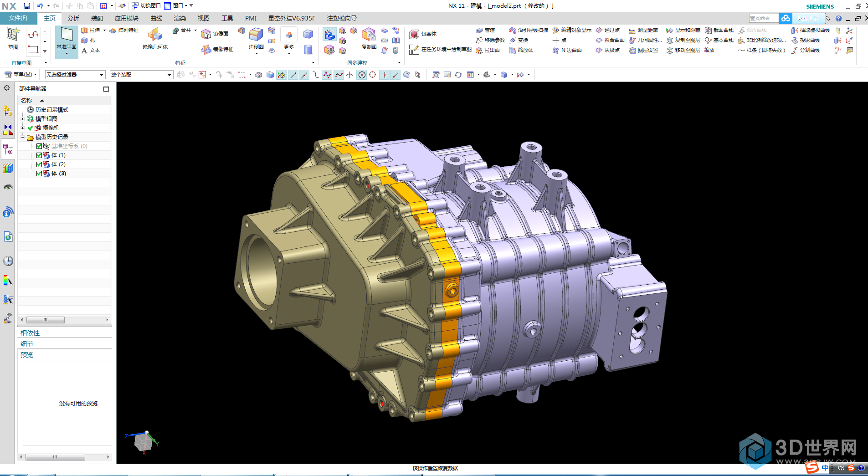Toggle the 体 (2) checkbox
The width and height of the screenshot is (868, 476).
tap(39, 164)
